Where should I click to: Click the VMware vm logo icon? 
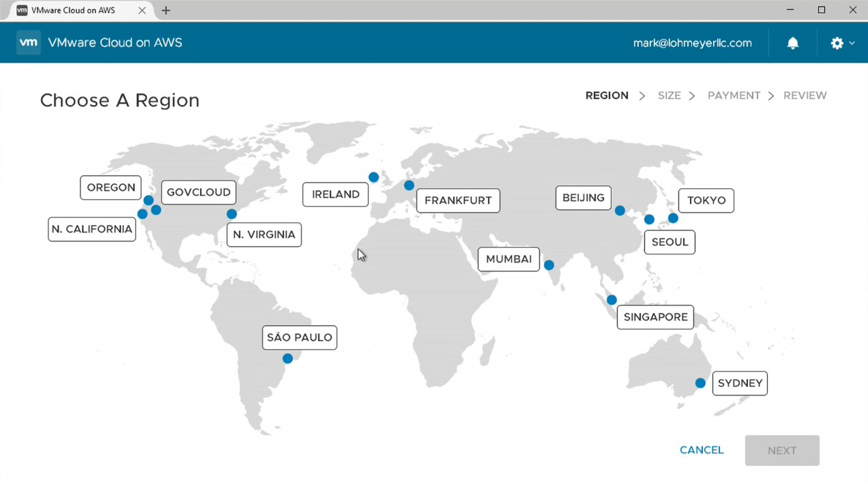pyautogui.click(x=29, y=42)
